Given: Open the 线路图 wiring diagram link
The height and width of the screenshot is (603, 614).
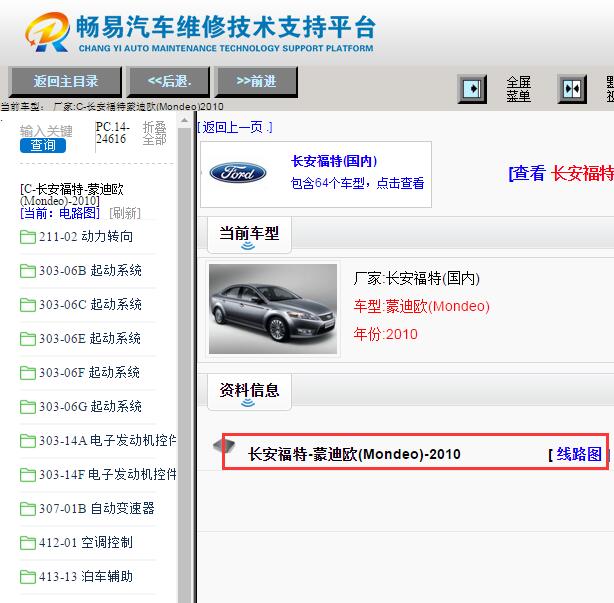Looking at the screenshot, I should 579,455.
